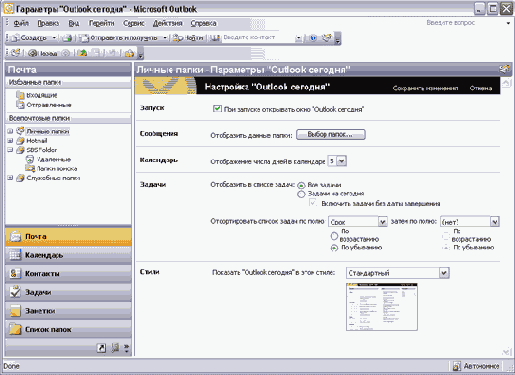Click the folder banner icon at right
This screenshot has height=375, width=515.
(504, 69)
